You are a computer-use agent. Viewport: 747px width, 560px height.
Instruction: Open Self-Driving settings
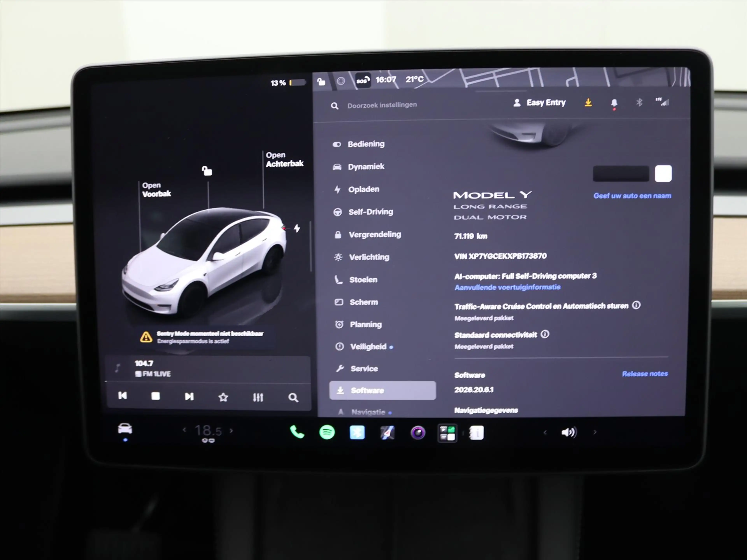click(x=363, y=212)
